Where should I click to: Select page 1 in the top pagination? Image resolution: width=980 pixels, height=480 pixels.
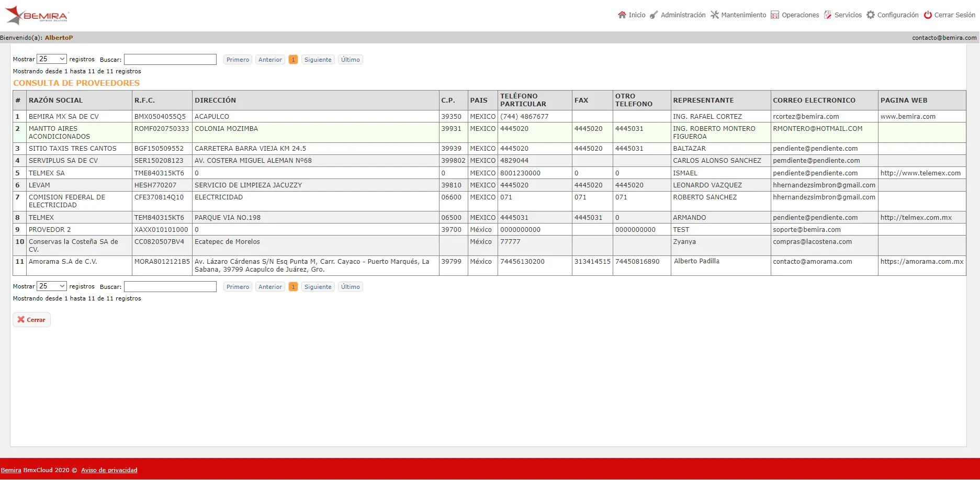click(x=294, y=60)
